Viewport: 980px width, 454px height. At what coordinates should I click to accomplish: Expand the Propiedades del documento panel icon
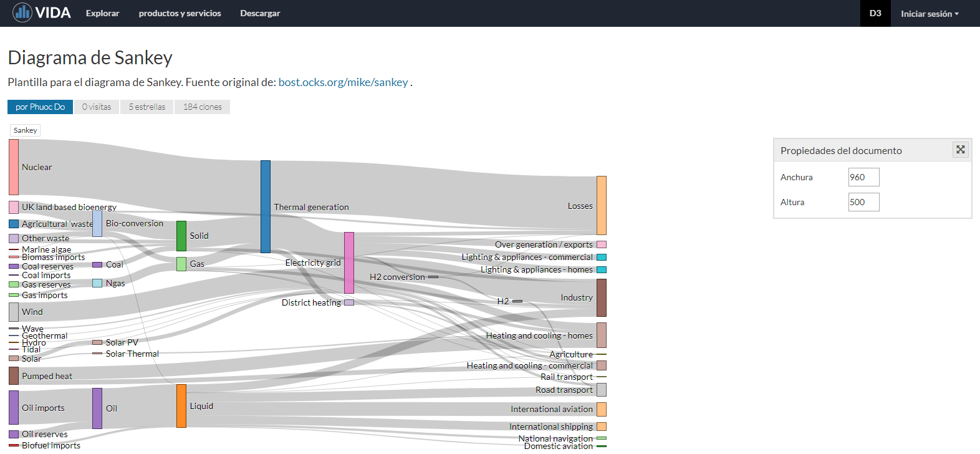(x=960, y=150)
